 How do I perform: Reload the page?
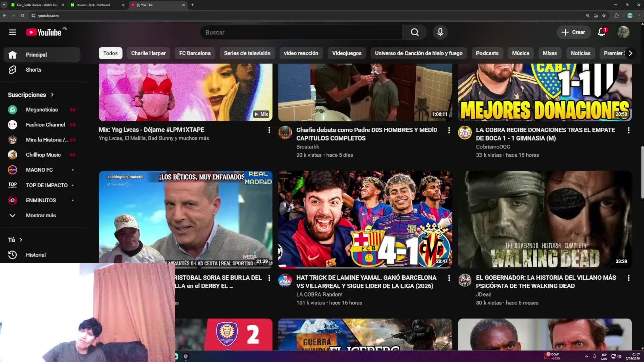click(x=22, y=16)
